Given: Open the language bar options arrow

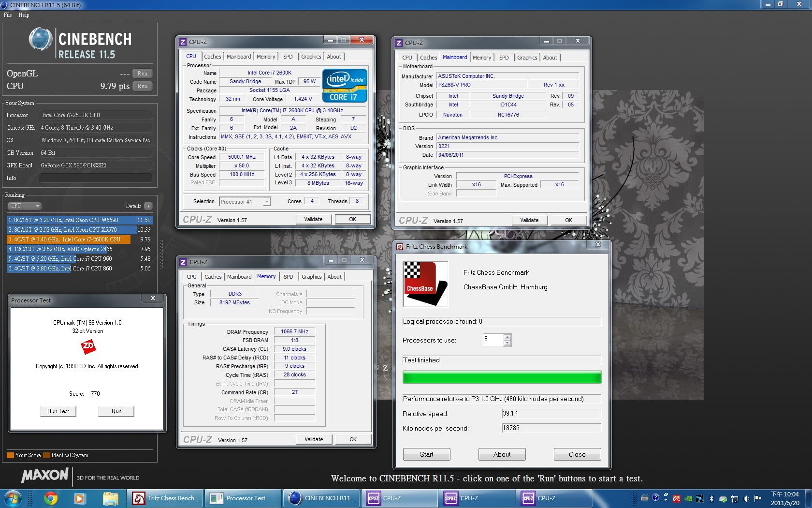Looking at the screenshot, I should pyautogui.click(x=666, y=501).
